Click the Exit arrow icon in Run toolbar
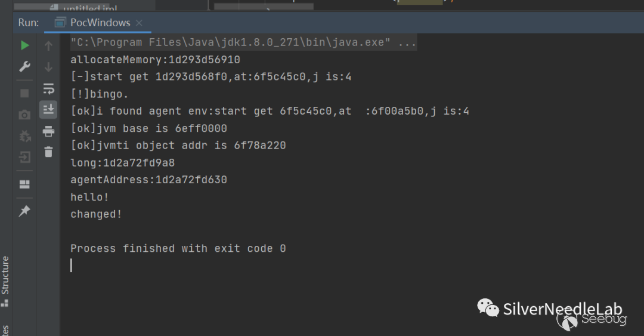 [24, 158]
